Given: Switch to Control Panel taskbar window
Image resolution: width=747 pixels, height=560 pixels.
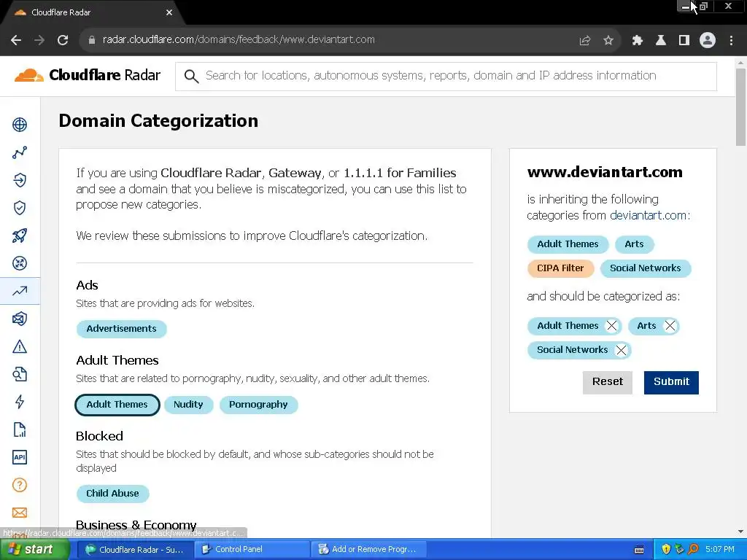Looking at the screenshot, I should coord(252,549).
